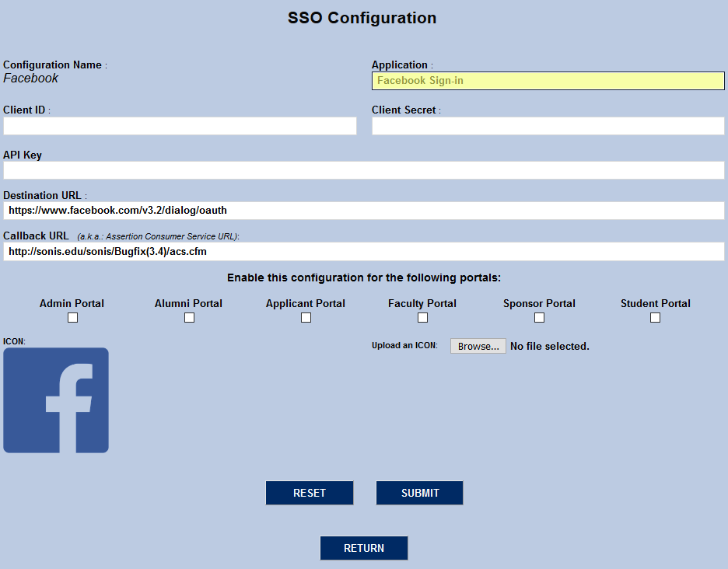Viewport: 728px width, 569px height.
Task: Enable the Faculty Portal checkbox
Action: click(422, 317)
